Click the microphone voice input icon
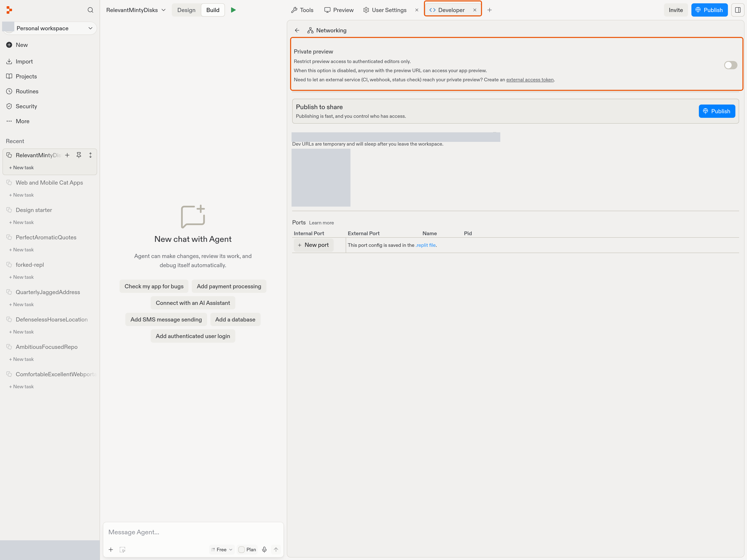 pos(264,550)
